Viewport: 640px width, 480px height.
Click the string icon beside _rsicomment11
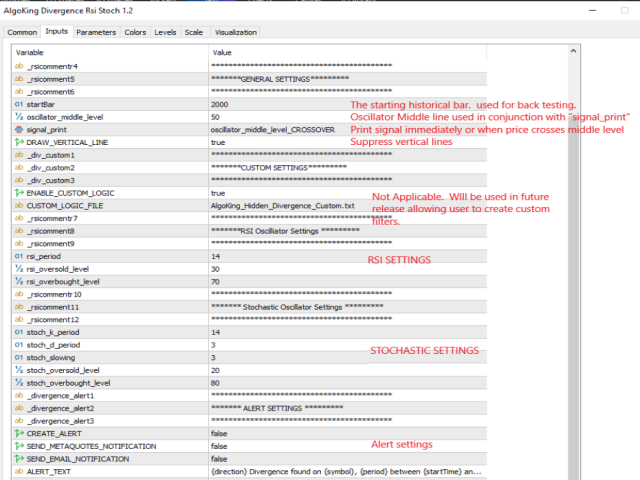point(19,307)
